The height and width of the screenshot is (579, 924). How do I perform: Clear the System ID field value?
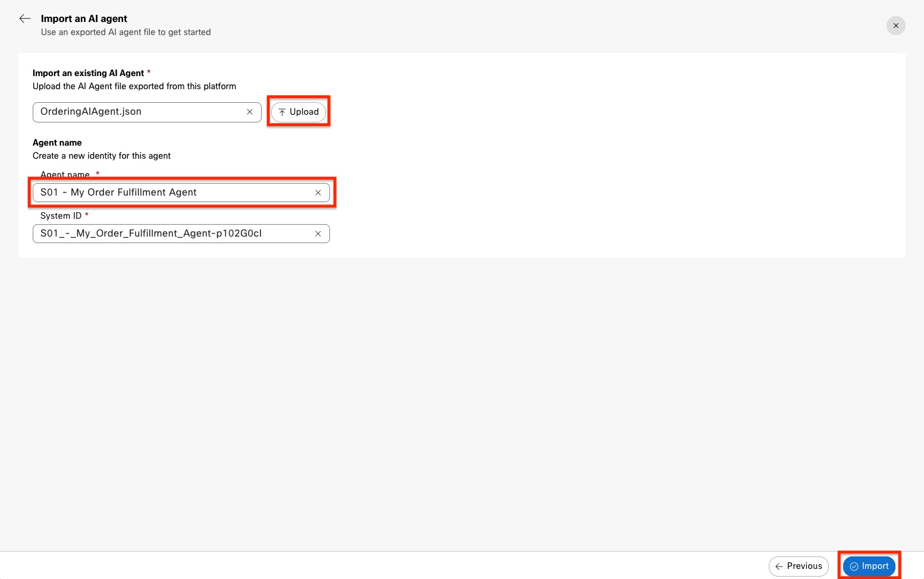point(318,234)
